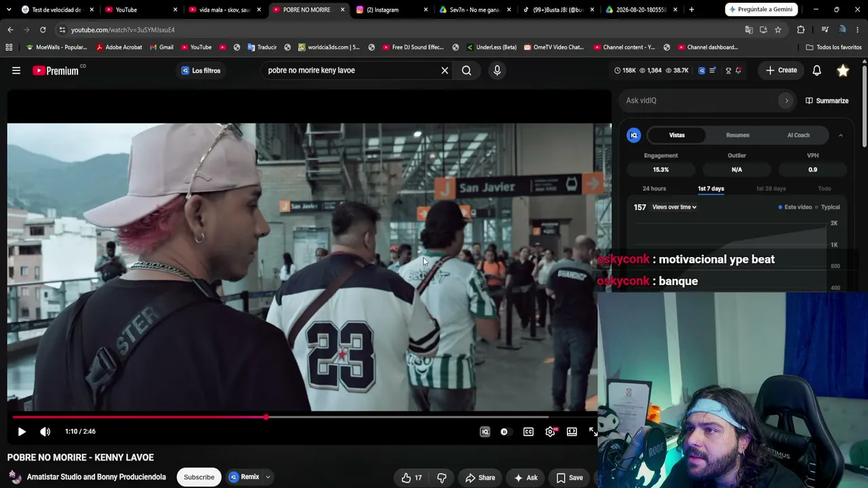
Task: Open the YouTube guide hamburger menu
Action: pos(16,70)
